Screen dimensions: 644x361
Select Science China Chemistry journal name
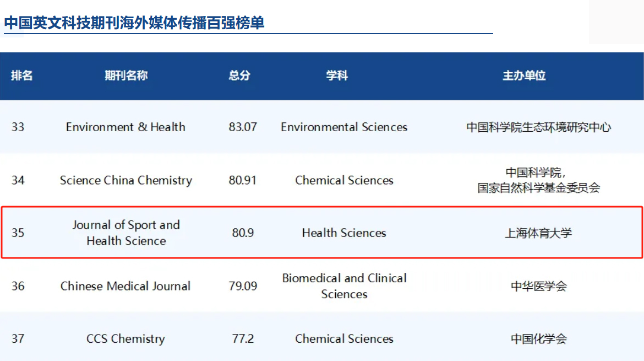tap(126, 180)
